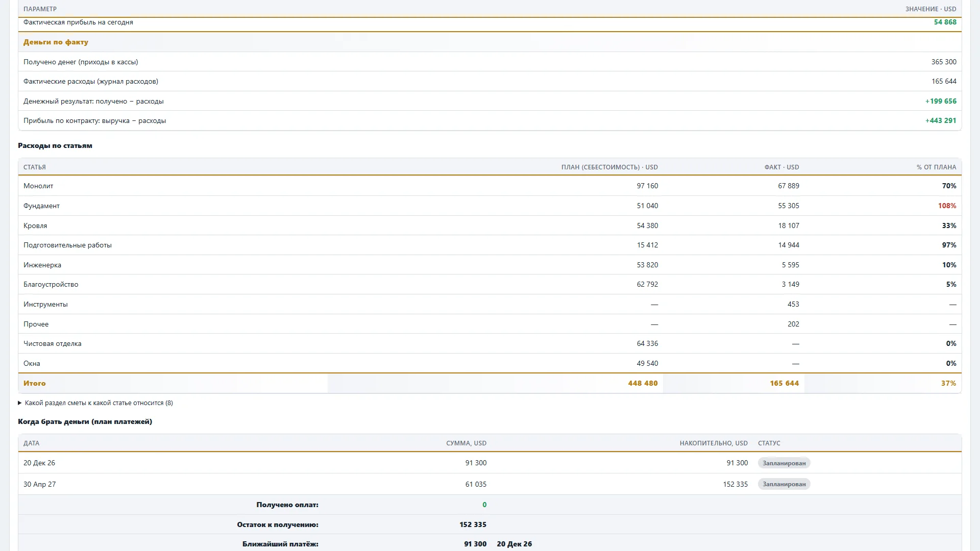Image resolution: width=980 pixels, height=551 pixels.
Task: Click the '30 Апр 27' payment date
Action: (40, 485)
